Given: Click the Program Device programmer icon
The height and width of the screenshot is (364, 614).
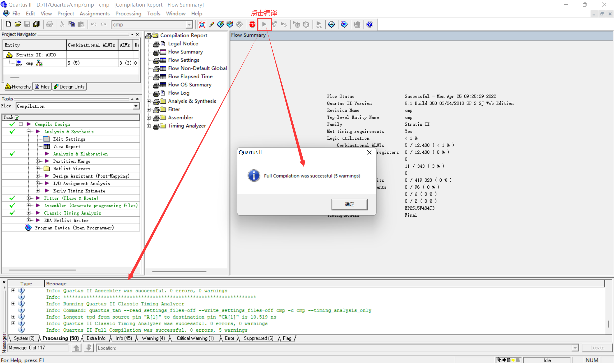Looking at the screenshot, I should coord(28,228).
